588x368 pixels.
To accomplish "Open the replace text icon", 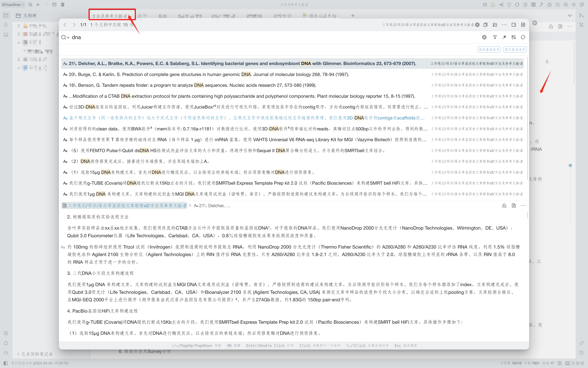I will (x=514, y=37).
